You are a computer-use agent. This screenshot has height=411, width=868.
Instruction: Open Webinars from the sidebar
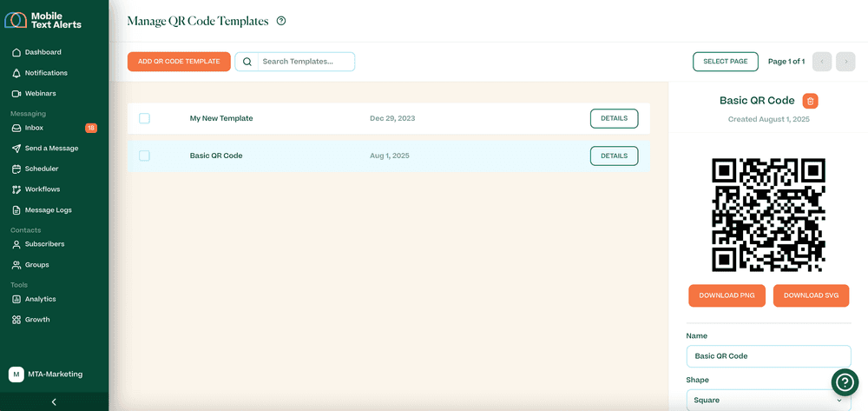(x=41, y=94)
